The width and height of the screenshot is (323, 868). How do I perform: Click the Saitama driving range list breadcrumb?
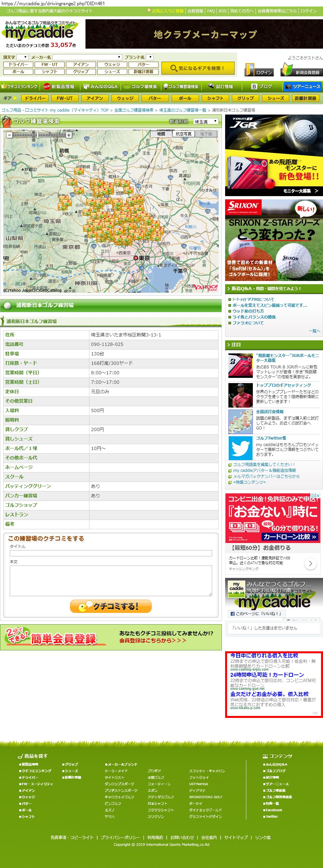[183, 110]
